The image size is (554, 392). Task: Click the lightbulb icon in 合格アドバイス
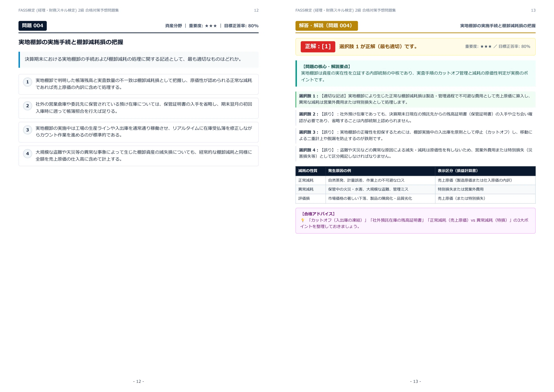(x=302, y=220)
